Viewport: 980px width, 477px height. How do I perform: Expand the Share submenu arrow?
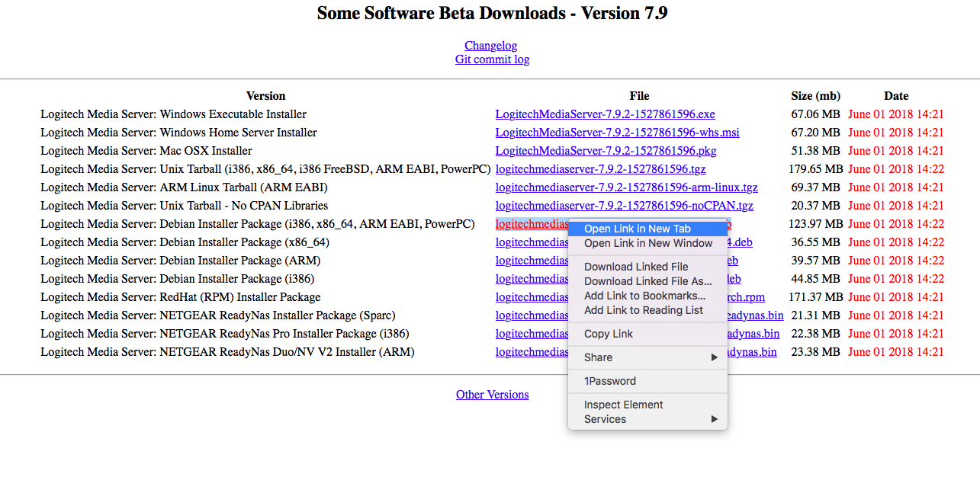pyautogui.click(x=715, y=357)
